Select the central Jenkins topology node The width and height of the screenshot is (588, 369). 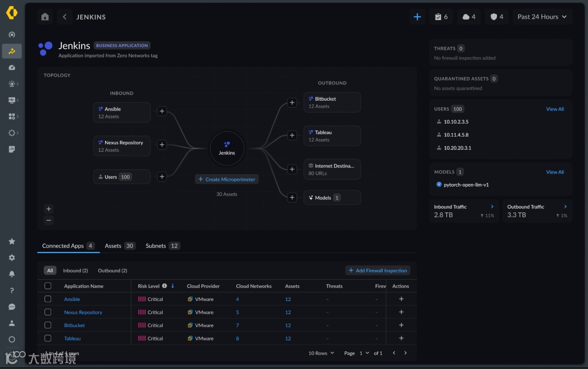click(x=227, y=149)
